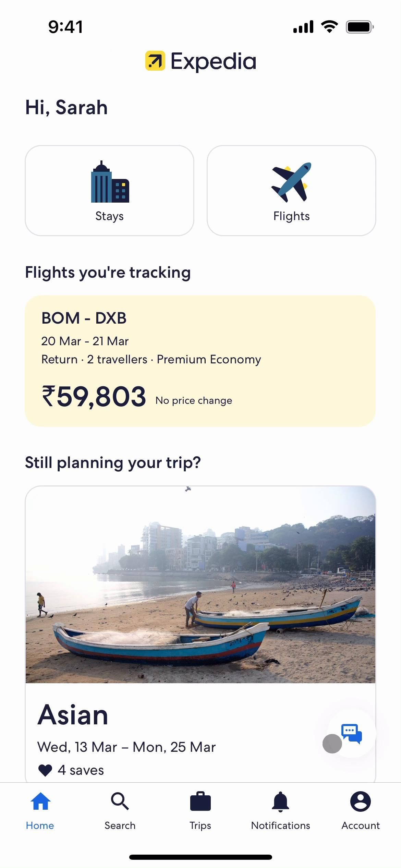
Task: Open the beach boats trip photo
Action: pyautogui.click(x=200, y=584)
